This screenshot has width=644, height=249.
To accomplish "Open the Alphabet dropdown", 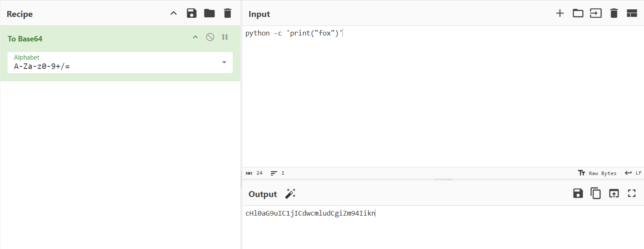I will (224, 63).
